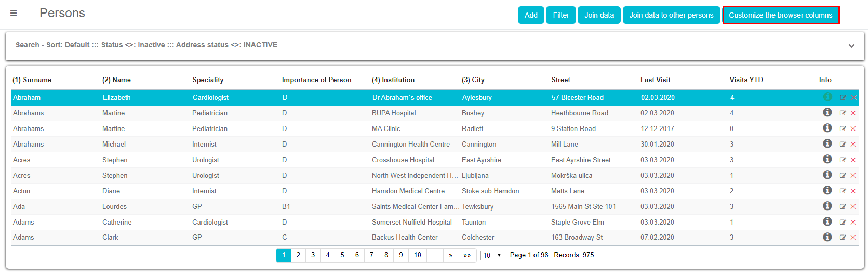Image resolution: width=868 pixels, height=274 pixels.
Task: Edit the Acres Stephen Crosshouse Hospital row
Action: pos(843,160)
